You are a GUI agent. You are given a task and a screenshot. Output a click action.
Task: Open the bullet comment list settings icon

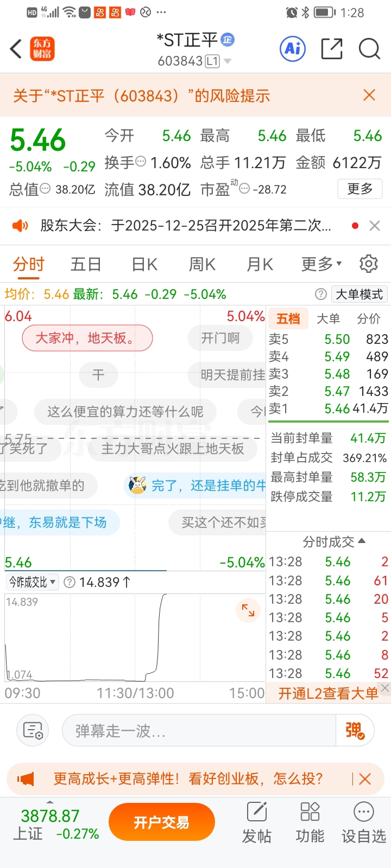(33, 731)
